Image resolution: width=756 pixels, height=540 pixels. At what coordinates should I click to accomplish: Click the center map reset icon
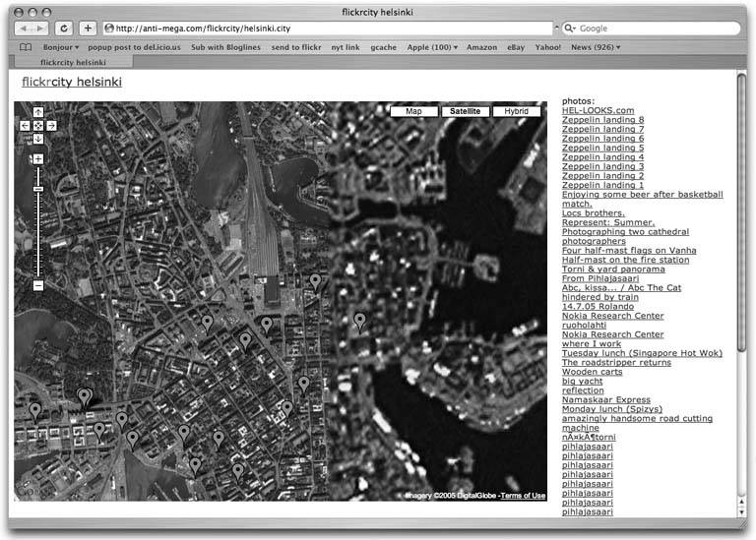[38, 126]
